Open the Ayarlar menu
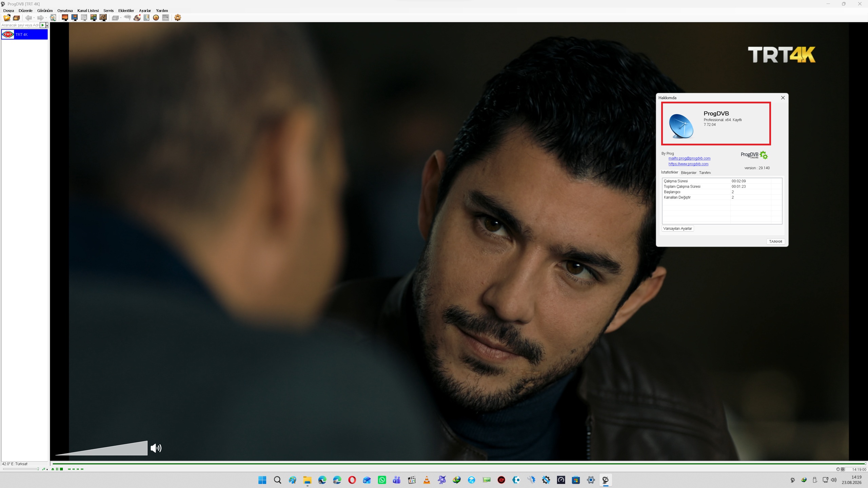868x488 pixels. click(x=145, y=11)
